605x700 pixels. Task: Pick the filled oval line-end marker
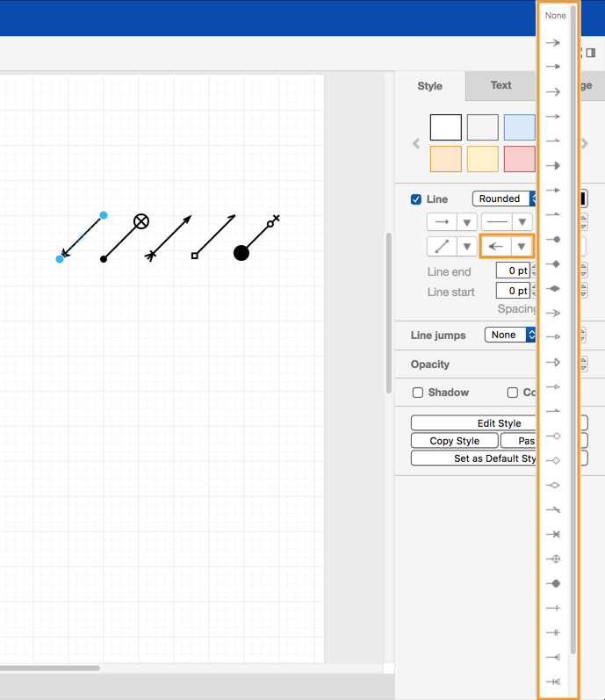click(554, 240)
